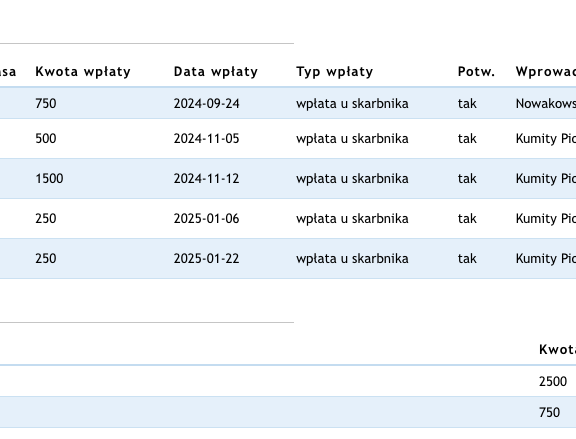Click the 500 payment amount cell
Screen dimensions: 576x439
point(46,138)
